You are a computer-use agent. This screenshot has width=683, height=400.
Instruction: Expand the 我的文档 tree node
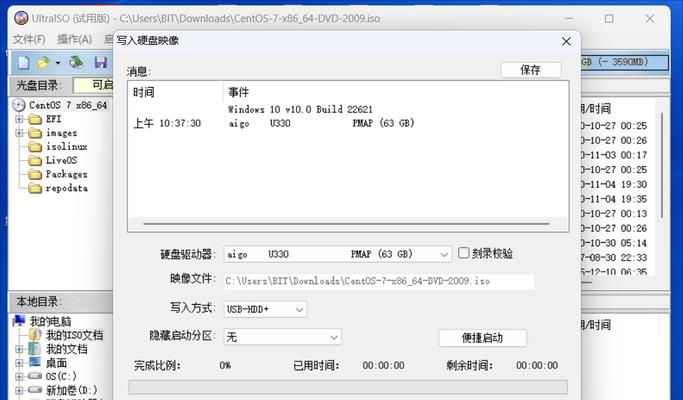point(19,349)
